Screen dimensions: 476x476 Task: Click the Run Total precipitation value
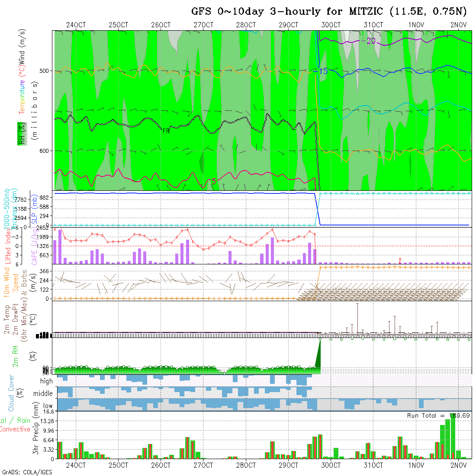pyautogui.click(x=438, y=415)
